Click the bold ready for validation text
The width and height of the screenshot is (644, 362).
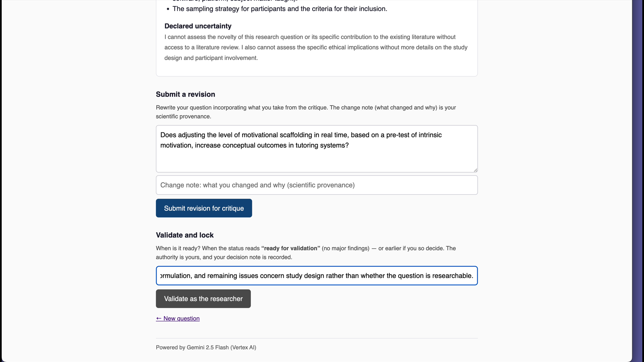pyautogui.click(x=291, y=248)
